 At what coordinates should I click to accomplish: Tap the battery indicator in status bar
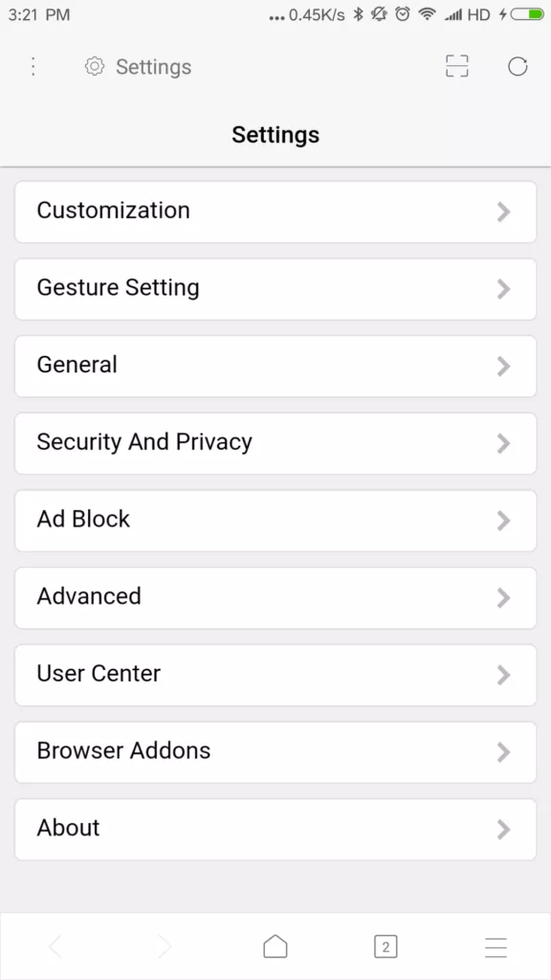[527, 14]
